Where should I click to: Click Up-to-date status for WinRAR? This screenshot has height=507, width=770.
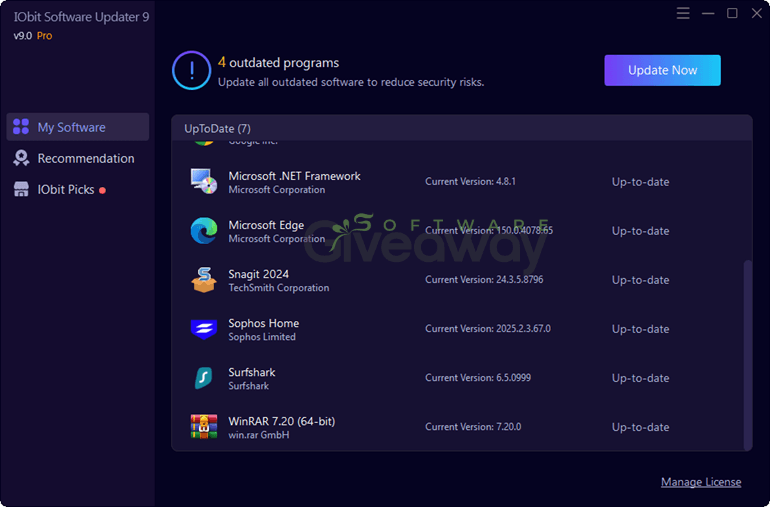click(640, 427)
